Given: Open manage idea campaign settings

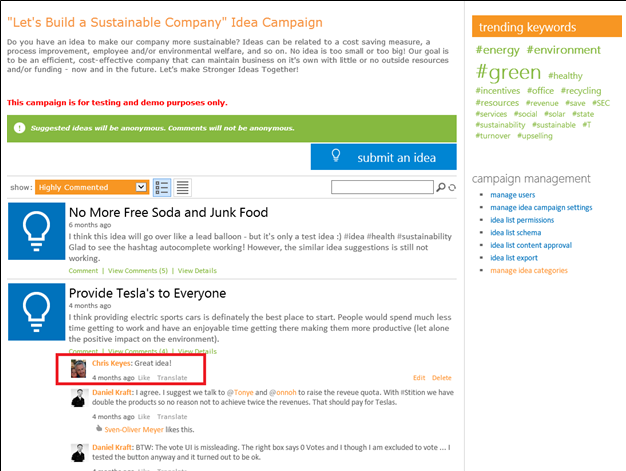Looking at the screenshot, I should pyautogui.click(x=541, y=207).
